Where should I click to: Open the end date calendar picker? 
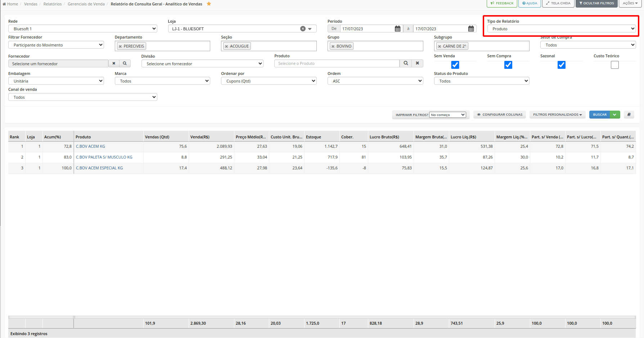[471, 29]
